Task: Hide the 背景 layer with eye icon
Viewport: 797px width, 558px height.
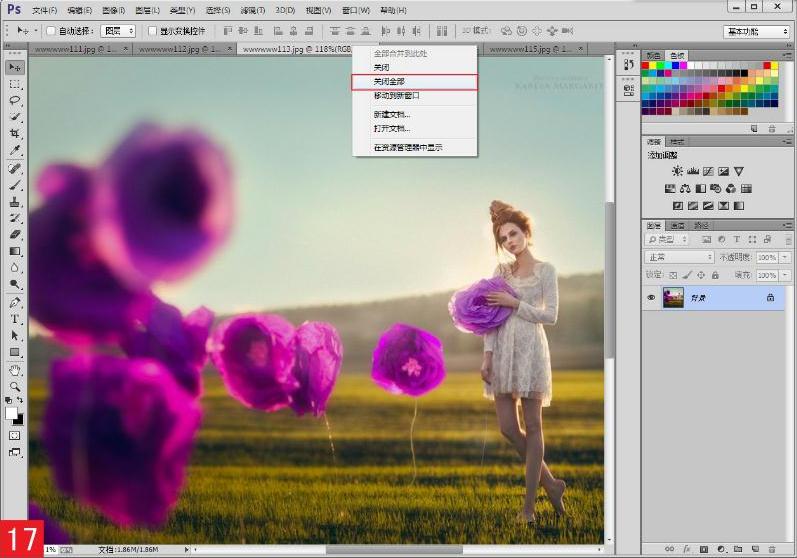Action: coord(651,298)
